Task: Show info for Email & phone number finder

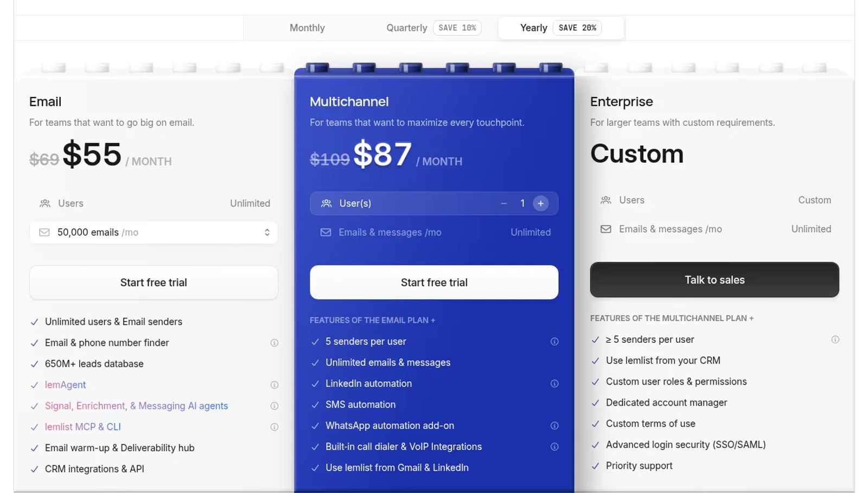Action: point(275,343)
